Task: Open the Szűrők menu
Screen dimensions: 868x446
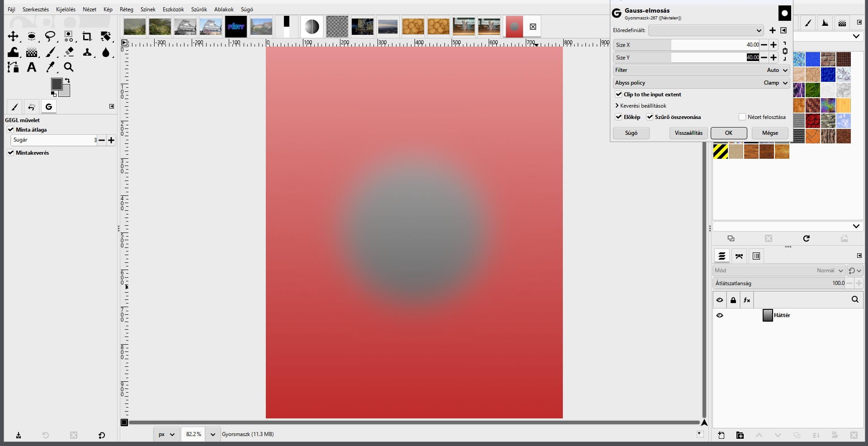Action: coord(199,9)
